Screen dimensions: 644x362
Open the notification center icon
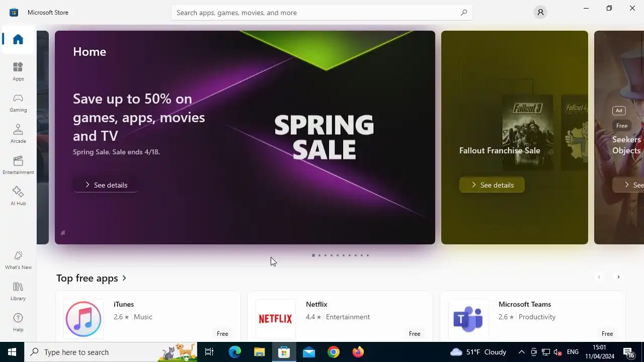629,352
